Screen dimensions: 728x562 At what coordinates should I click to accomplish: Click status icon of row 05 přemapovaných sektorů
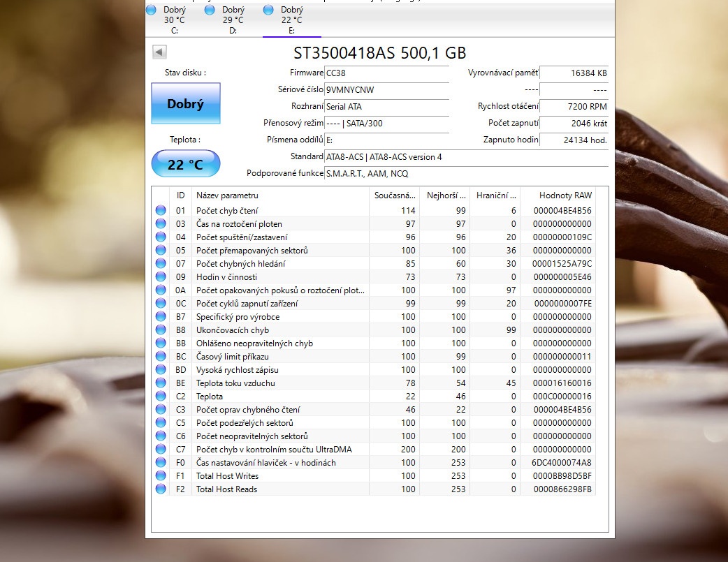[x=161, y=250]
